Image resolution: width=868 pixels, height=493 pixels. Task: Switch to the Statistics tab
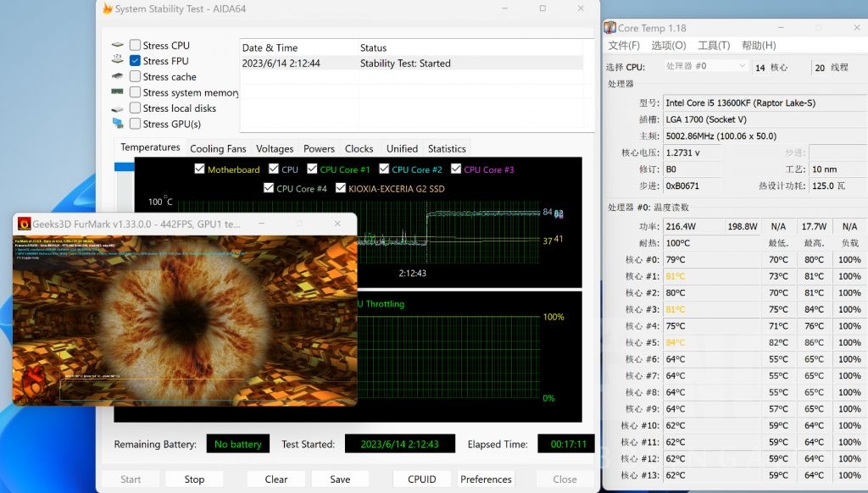point(447,148)
